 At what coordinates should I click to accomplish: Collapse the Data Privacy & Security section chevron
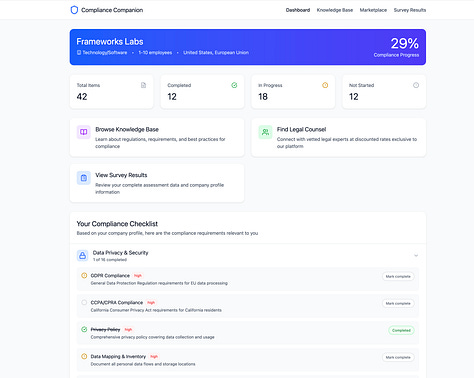(416, 256)
